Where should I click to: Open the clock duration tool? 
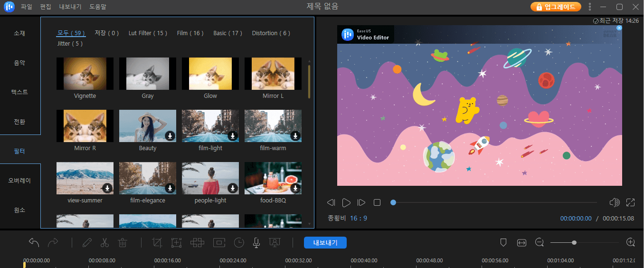click(x=239, y=242)
